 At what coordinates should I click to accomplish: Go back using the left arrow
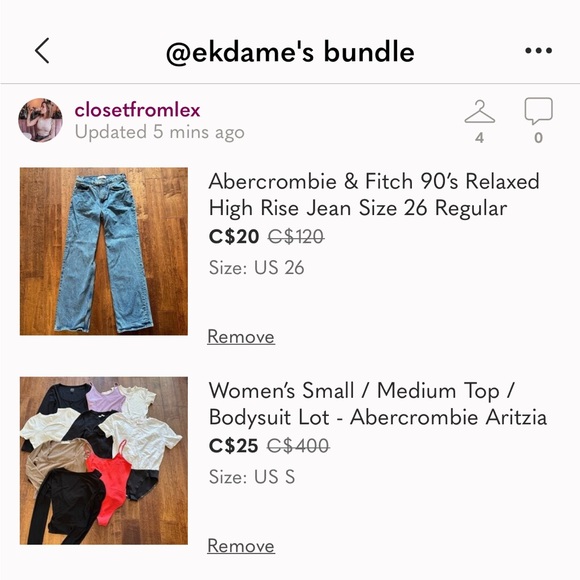click(x=42, y=51)
